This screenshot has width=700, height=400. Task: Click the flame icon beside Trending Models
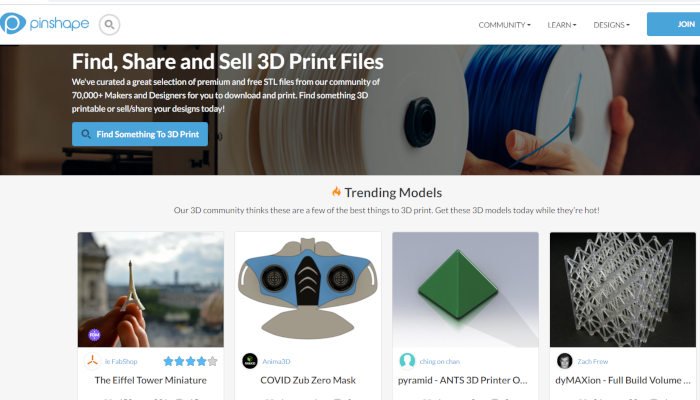tap(336, 192)
